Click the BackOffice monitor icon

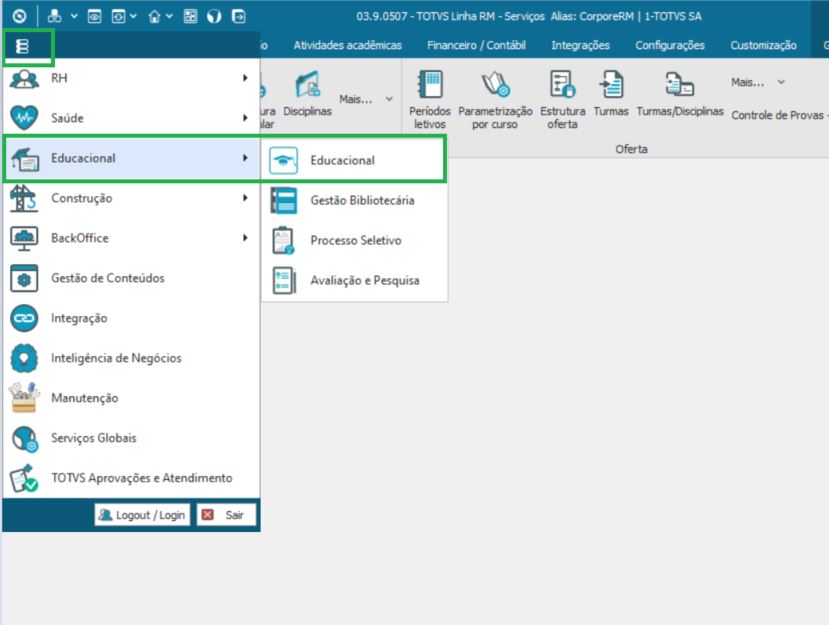pyautogui.click(x=24, y=238)
